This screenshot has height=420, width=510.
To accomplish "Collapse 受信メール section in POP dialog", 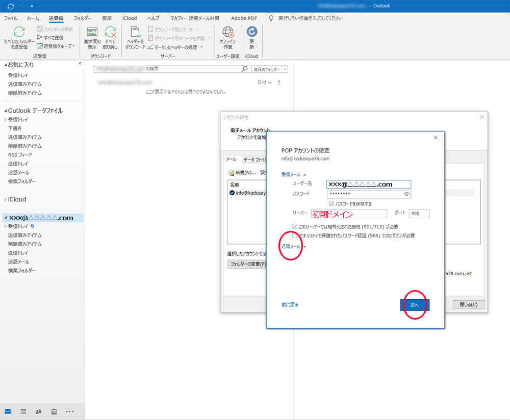I will coord(293,174).
